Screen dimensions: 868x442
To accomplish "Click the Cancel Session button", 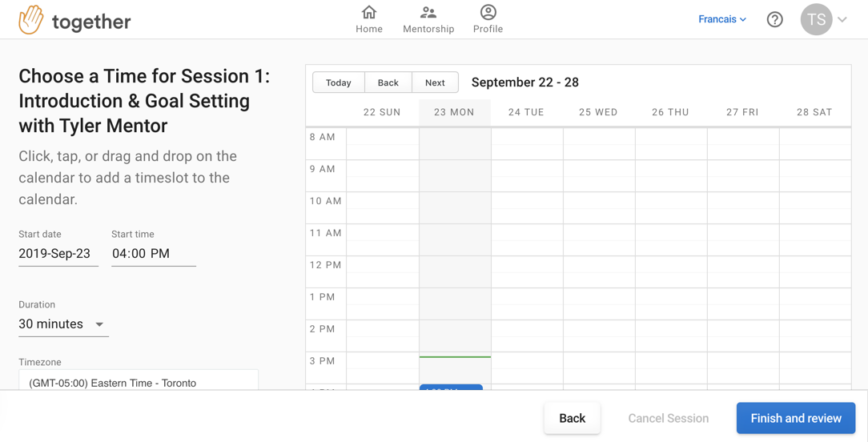I will pos(668,418).
